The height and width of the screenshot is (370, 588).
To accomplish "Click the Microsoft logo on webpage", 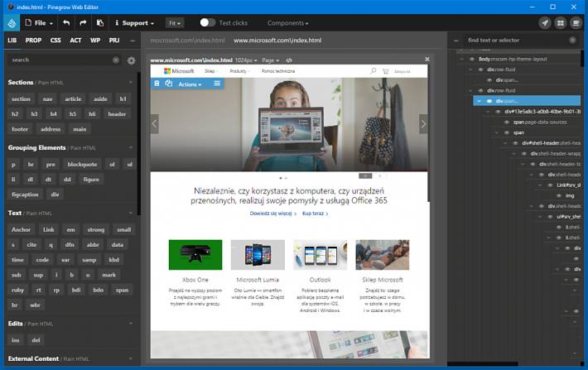I will coord(179,71).
